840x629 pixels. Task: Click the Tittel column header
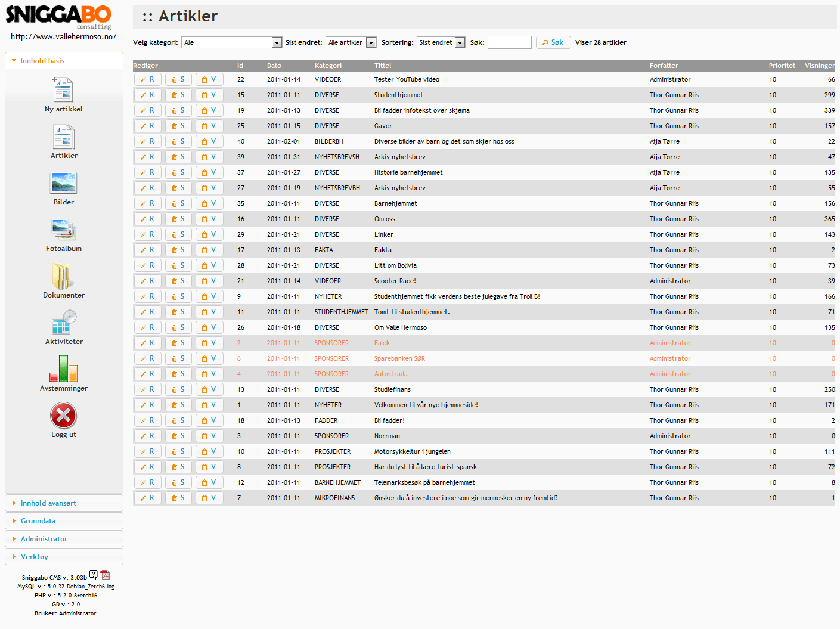point(383,66)
